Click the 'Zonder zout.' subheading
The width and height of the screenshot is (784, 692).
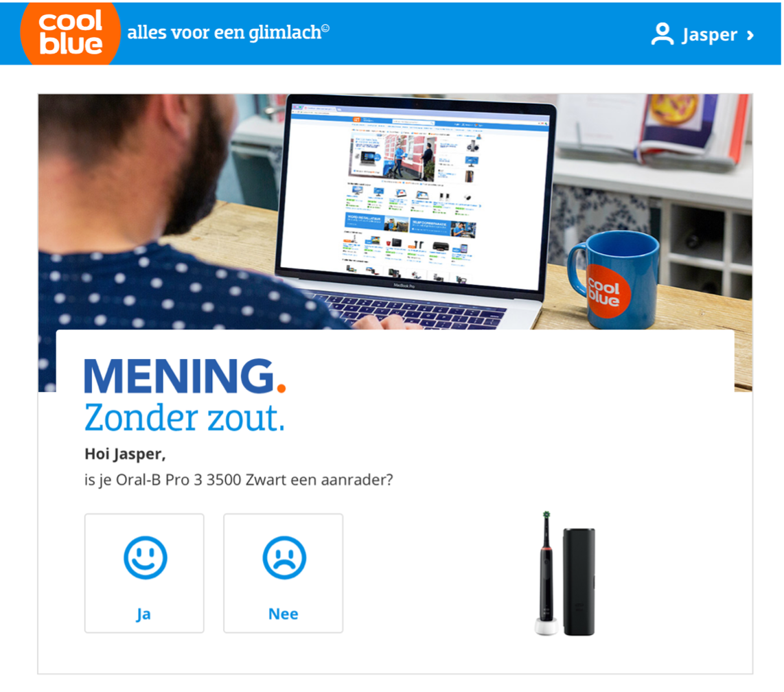click(185, 418)
